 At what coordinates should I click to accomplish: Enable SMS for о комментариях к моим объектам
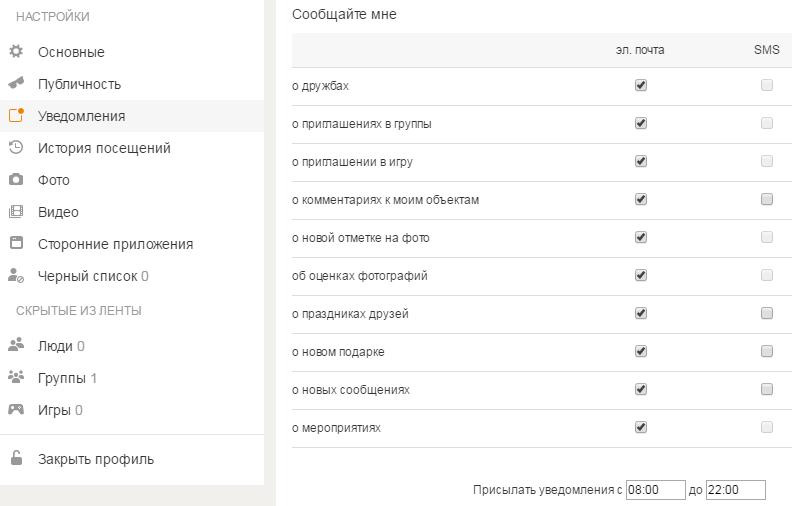tap(767, 199)
